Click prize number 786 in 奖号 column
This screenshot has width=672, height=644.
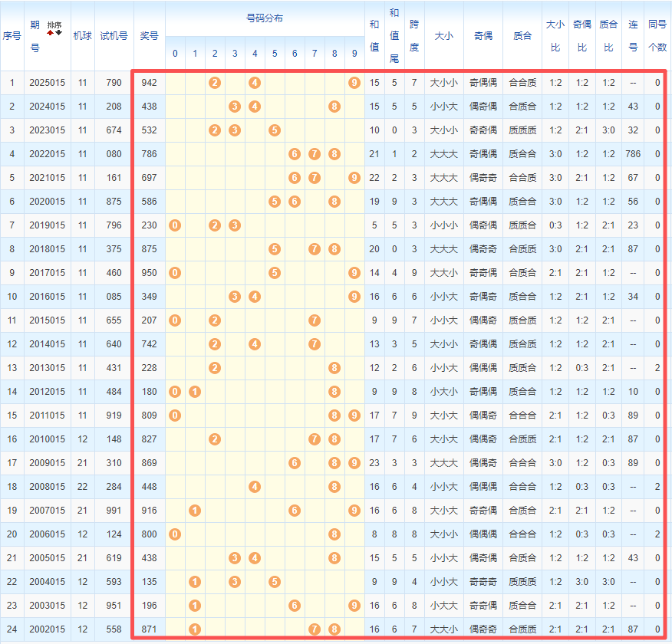(x=149, y=154)
